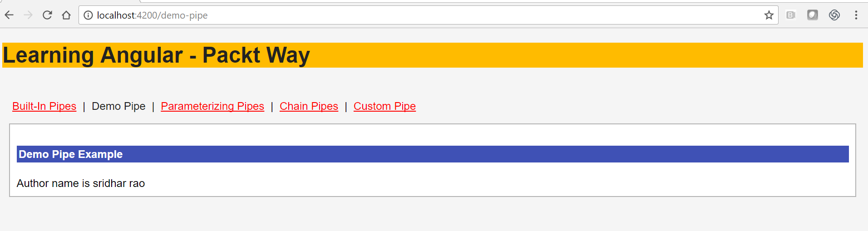868x231 pixels.
Task: Bookmark this page with the star icon
Action: coord(769,15)
